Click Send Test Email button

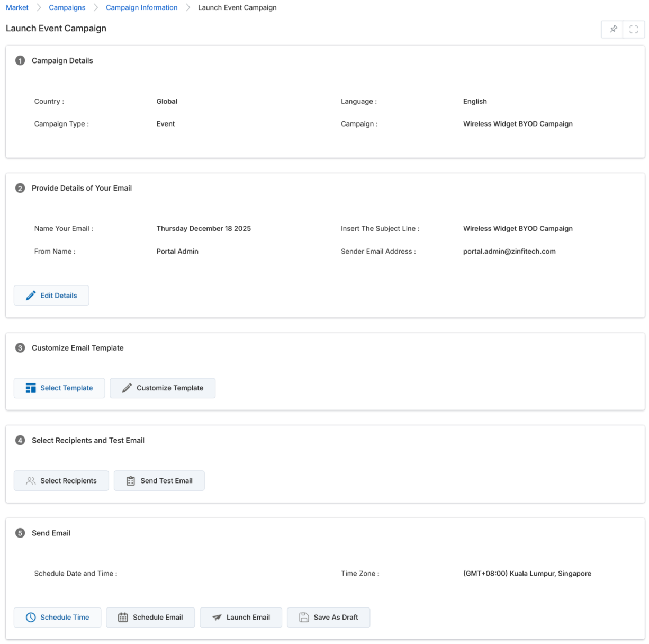pyautogui.click(x=159, y=481)
